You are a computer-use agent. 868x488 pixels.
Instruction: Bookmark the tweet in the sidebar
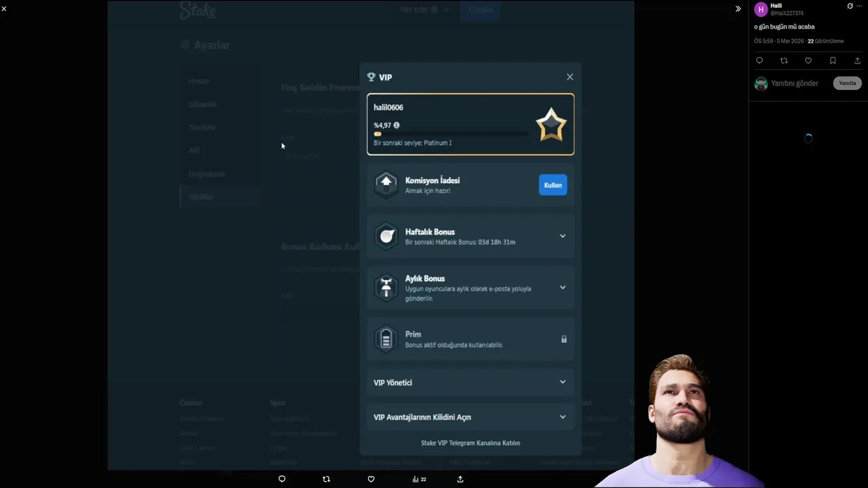coord(833,61)
